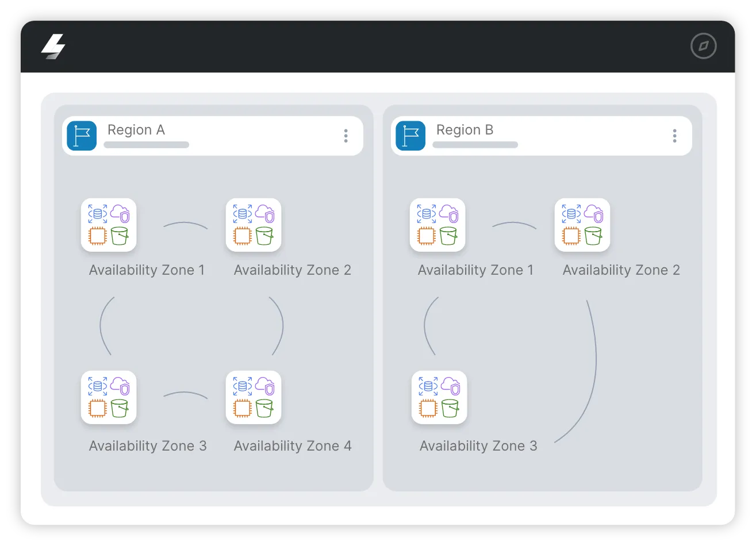Click cloud shield icon in Region A Zone 2
This screenshot has height=546, width=756.
265,214
